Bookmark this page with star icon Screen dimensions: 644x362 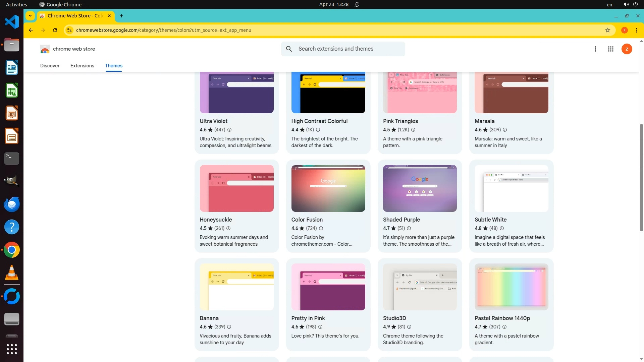[x=607, y=30]
